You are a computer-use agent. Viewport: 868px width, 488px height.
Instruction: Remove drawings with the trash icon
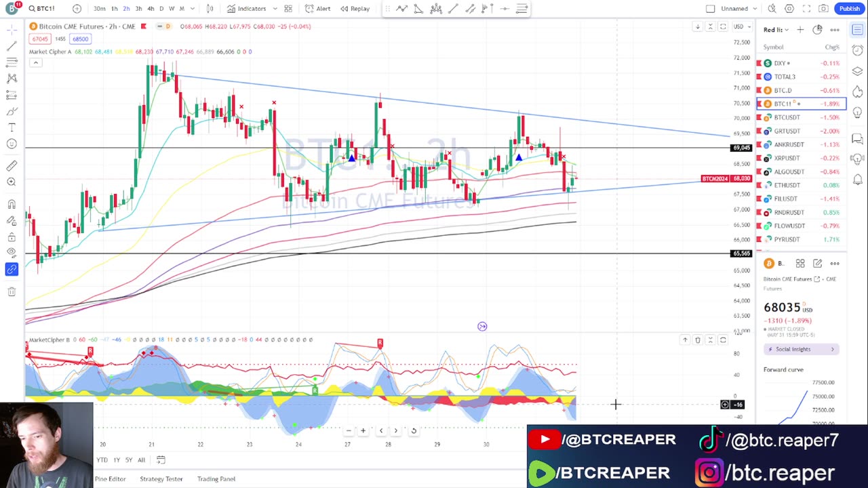click(12, 292)
